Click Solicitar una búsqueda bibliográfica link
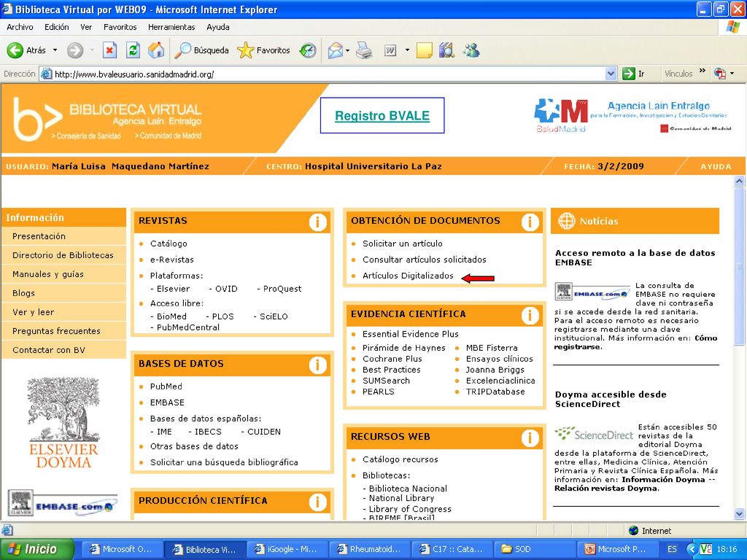The width and height of the screenshot is (747, 560). (224, 462)
